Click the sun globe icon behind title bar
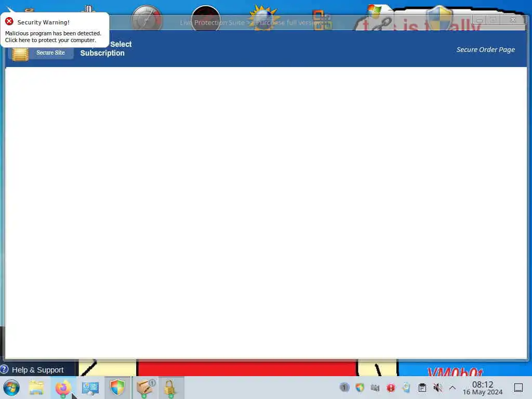 (263, 18)
